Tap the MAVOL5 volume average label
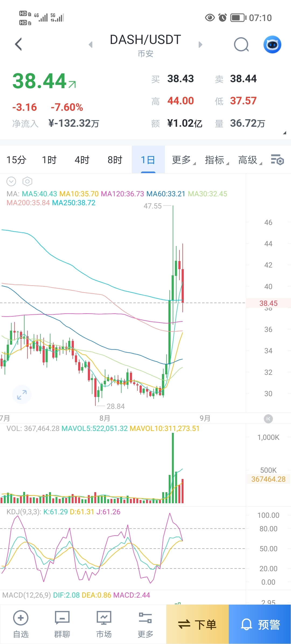 click(x=95, y=429)
